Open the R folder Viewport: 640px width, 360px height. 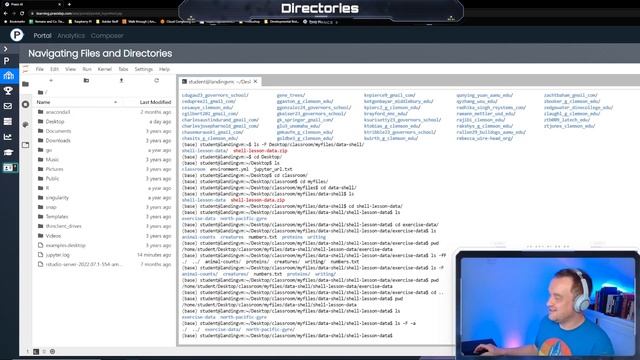[x=104, y=188]
